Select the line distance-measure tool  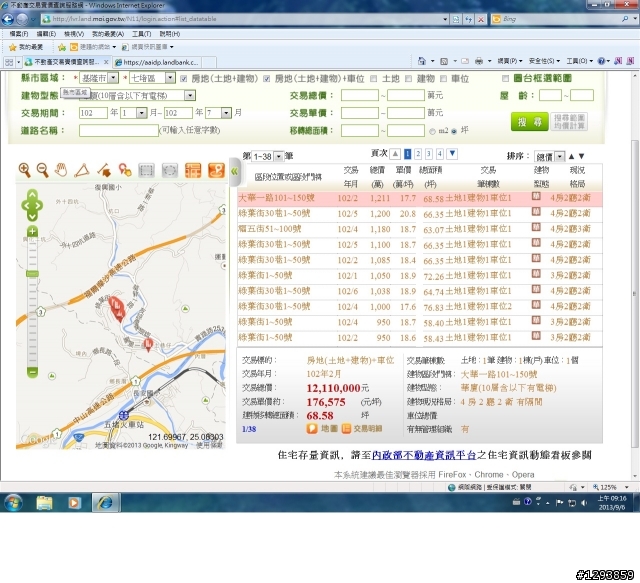(x=104, y=170)
